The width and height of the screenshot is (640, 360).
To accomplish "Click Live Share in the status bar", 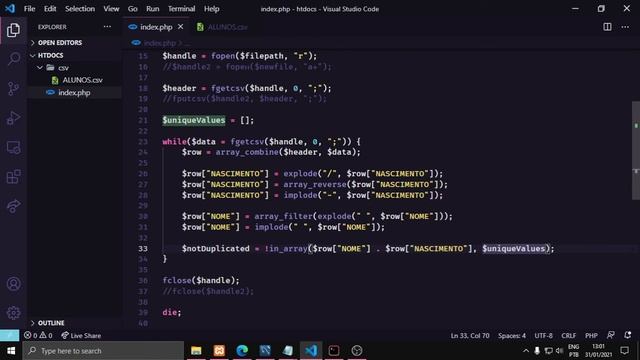I will click(x=81, y=336).
